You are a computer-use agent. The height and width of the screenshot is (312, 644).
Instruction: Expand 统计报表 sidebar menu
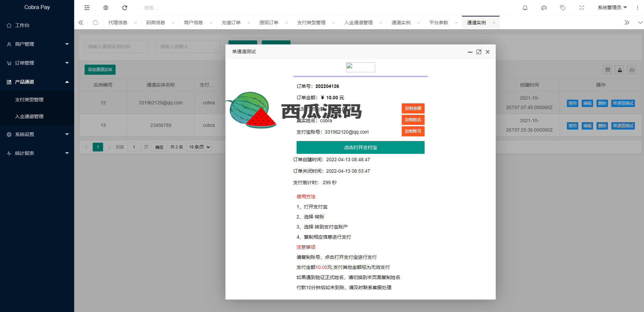[x=37, y=153]
